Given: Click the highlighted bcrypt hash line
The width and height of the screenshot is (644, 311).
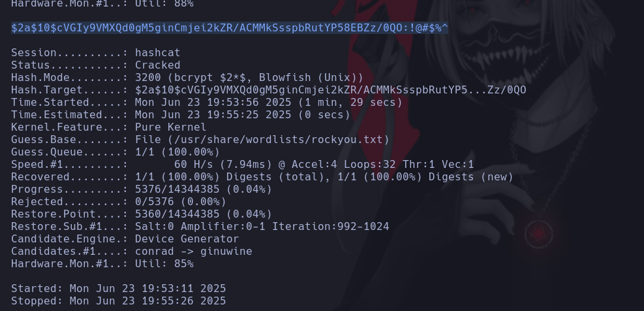Looking at the screenshot, I should coord(229,27).
